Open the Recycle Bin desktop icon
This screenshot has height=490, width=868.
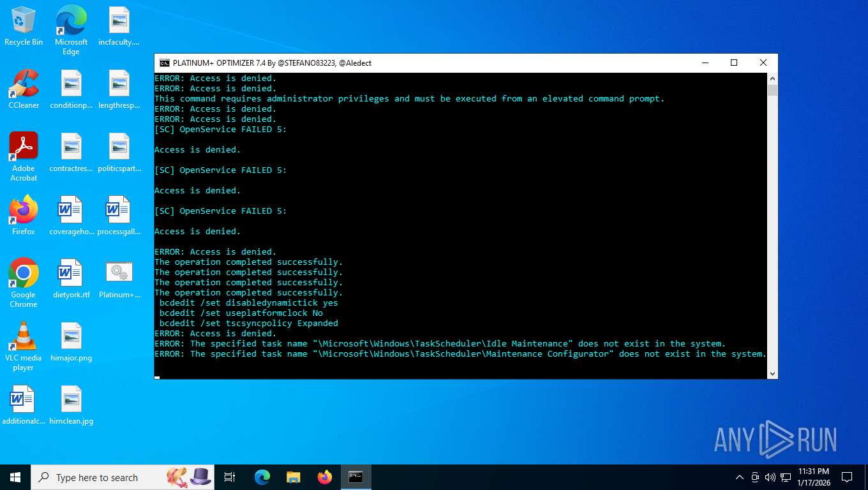tap(24, 27)
